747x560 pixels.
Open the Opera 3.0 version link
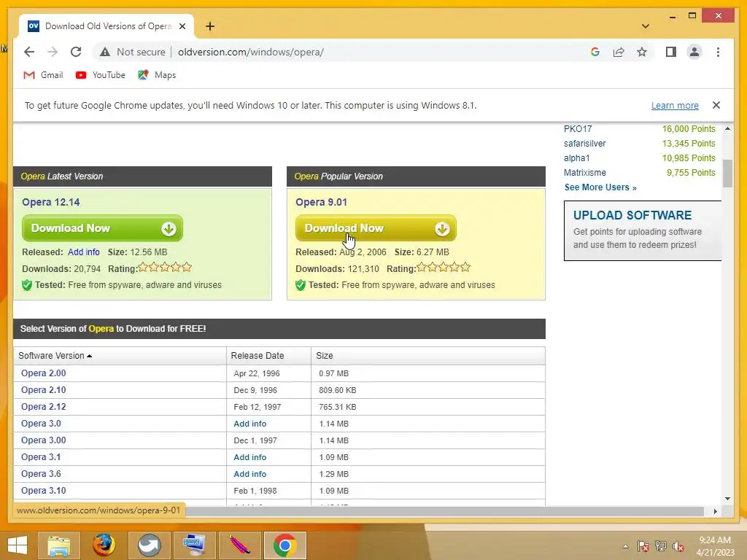[41, 424]
